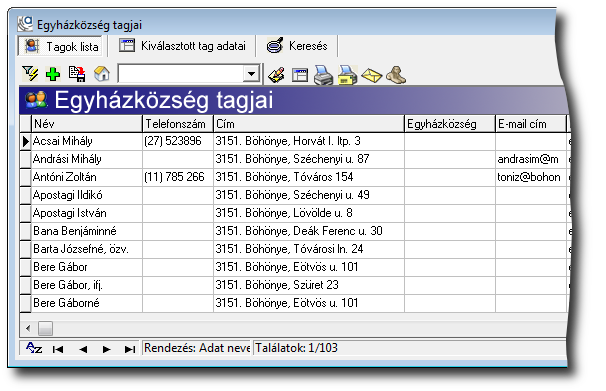The image size is (606, 391).
Task: Click the yellow envelope email icon
Action: [x=372, y=75]
